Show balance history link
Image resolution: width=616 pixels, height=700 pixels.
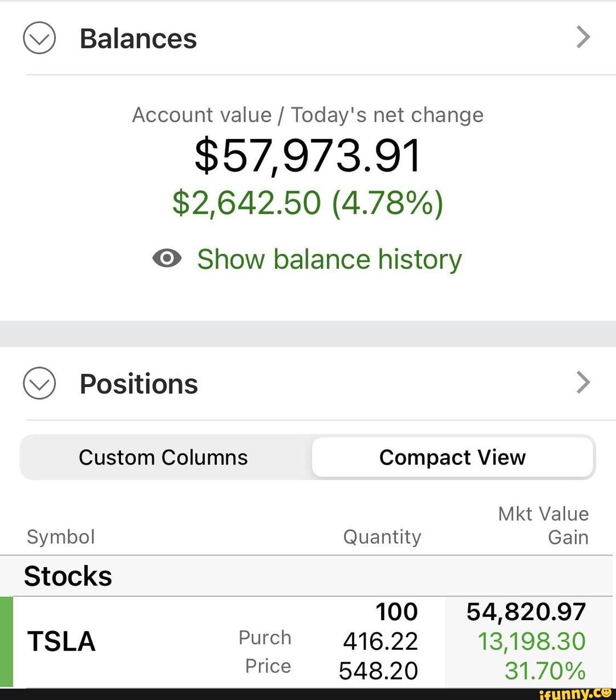[329, 259]
